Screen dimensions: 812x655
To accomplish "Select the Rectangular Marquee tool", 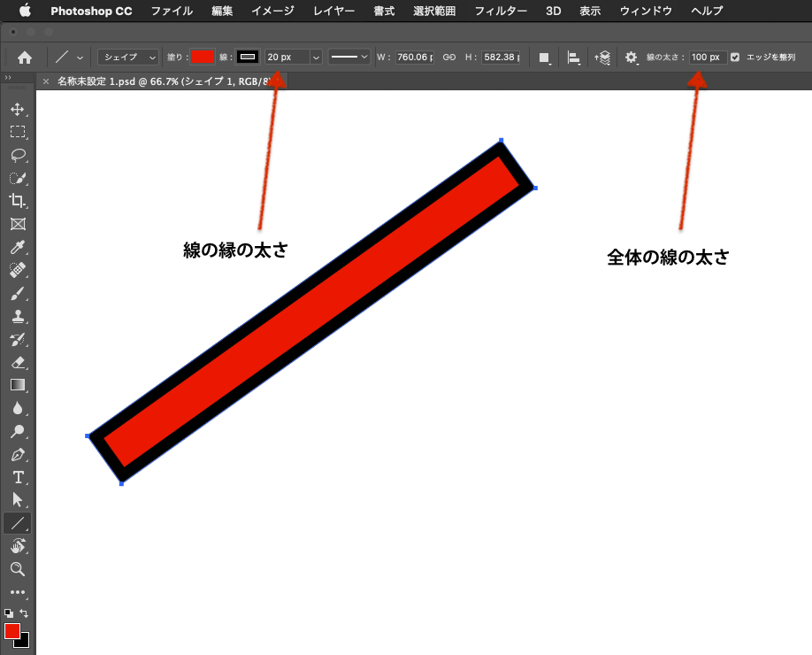I will click(18, 132).
